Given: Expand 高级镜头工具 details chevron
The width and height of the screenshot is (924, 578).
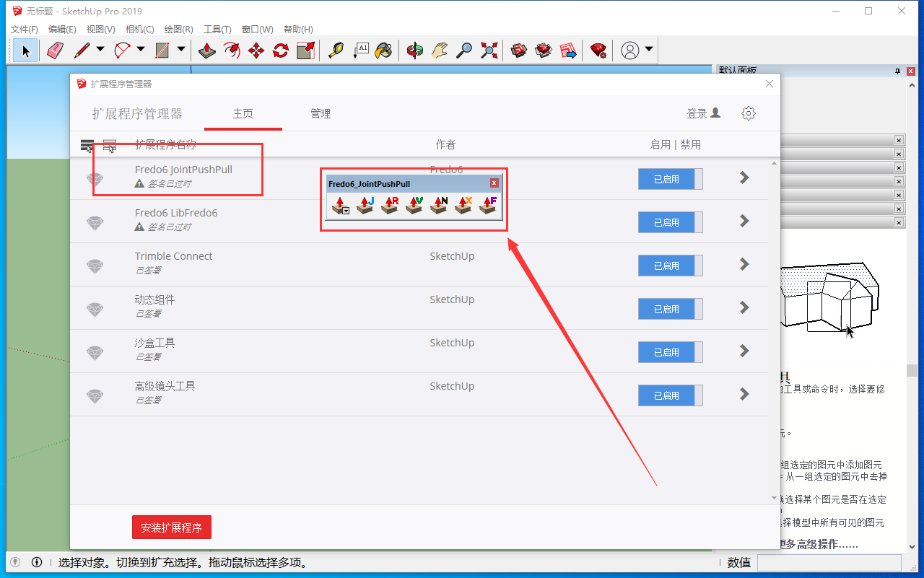Looking at the screenshot, I should (745, 394).
